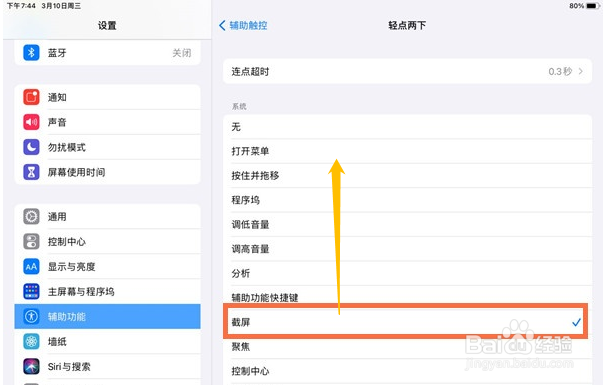Open the 通知 settings row
This screenshot has height=385, width=607.
click(107, 97)
